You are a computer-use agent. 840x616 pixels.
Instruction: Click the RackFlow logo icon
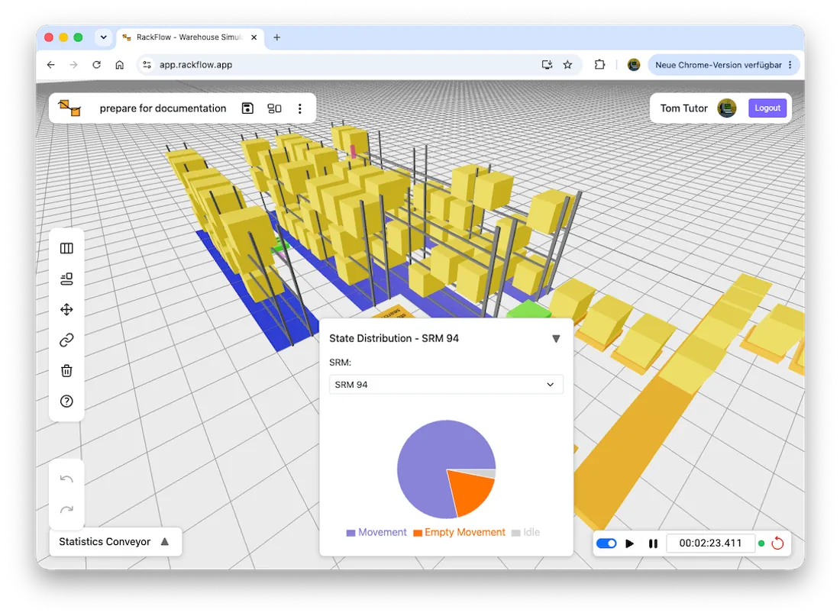(69, 108)
